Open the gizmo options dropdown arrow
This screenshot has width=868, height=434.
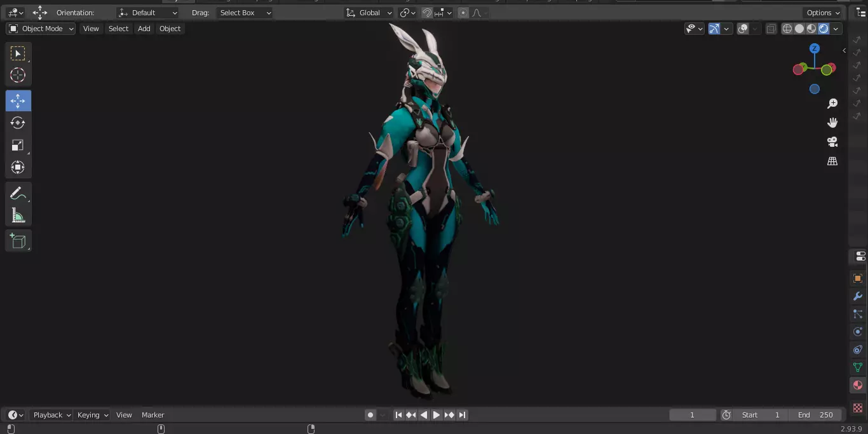(x=726, y=29)
